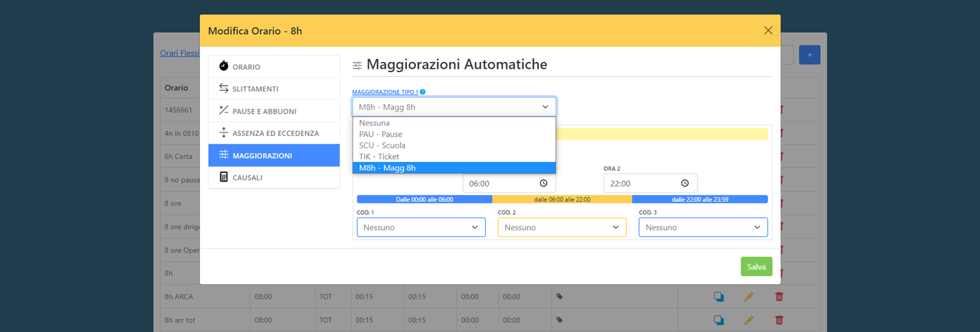Image resolution: width=980 pixels, height=332 pixels.
Task: Go to the Slittamenti section
Action: (274, 88)
